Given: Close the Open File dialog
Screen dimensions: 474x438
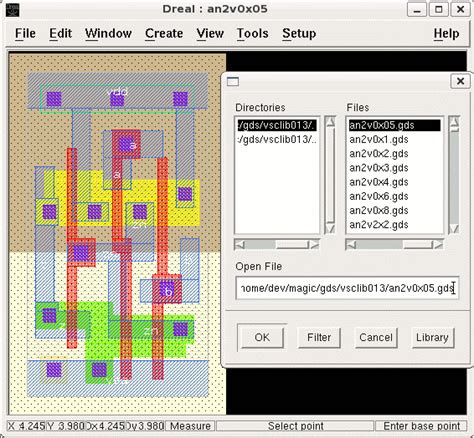Looking at the screenshot, I should pyautogui.click(x=460, y=81).
